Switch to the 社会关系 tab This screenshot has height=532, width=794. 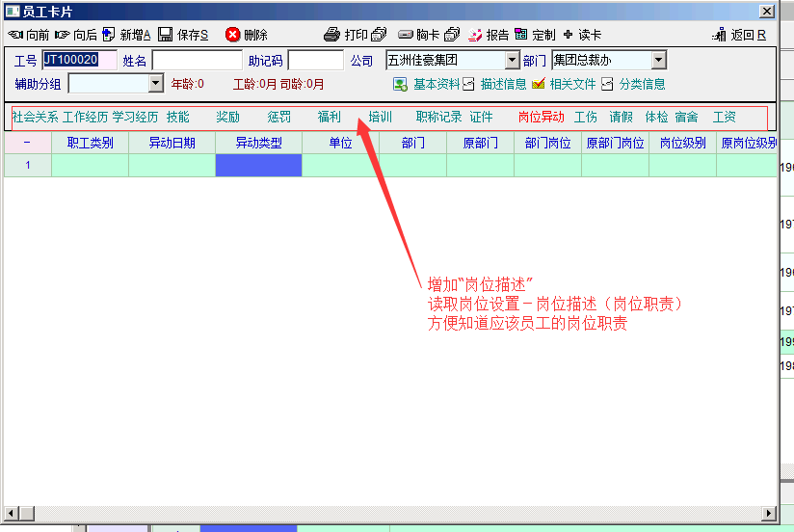(35, 118)
